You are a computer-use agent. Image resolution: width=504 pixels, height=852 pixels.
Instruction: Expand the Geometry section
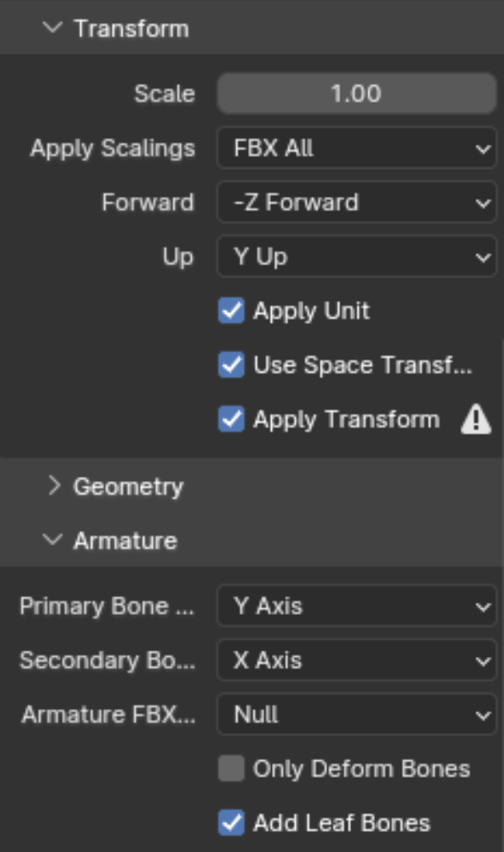54,485
